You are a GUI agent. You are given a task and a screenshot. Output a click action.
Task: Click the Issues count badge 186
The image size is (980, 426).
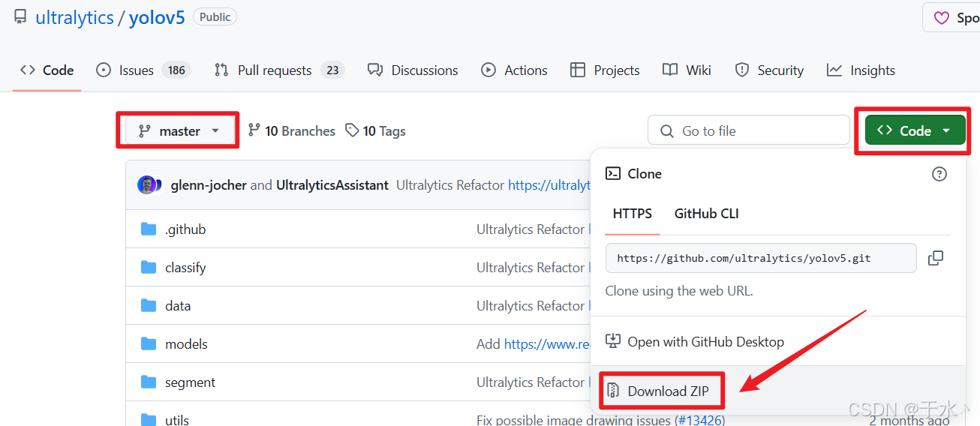click(177, 70)
